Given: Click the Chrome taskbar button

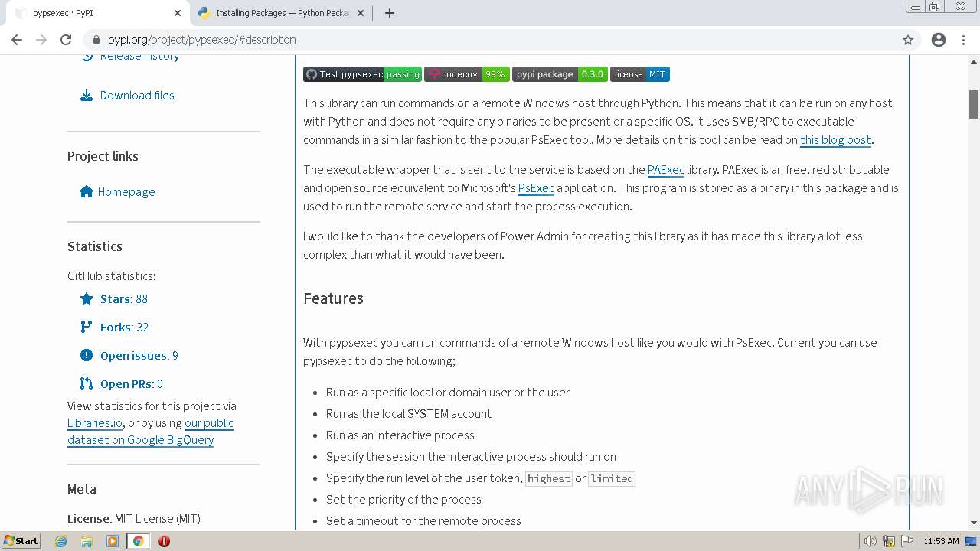Looking at the screenshot, I should (x=139, y=541).
